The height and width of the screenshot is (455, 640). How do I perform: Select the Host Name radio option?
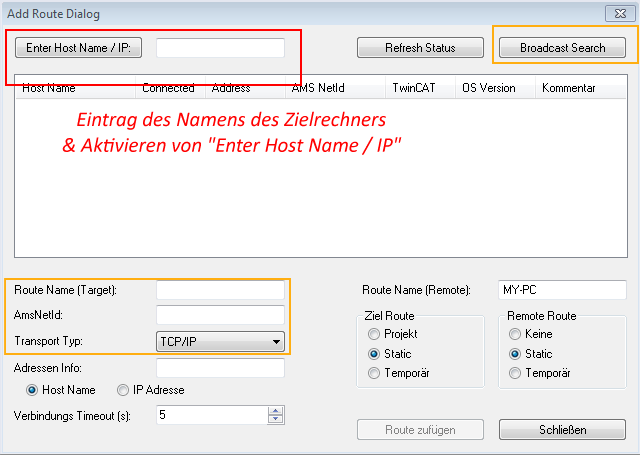coord(33,390)
